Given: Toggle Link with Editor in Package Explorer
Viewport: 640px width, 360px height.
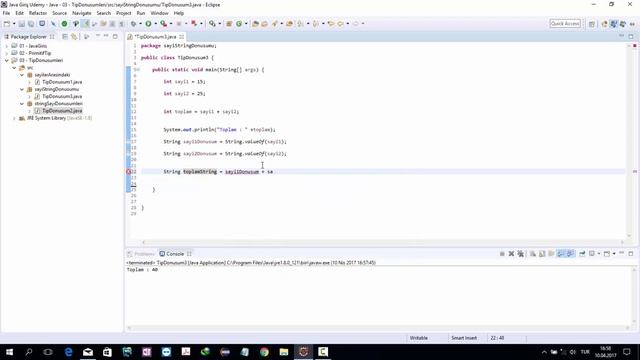Looking at the screenshot, I should coord(74,36).
